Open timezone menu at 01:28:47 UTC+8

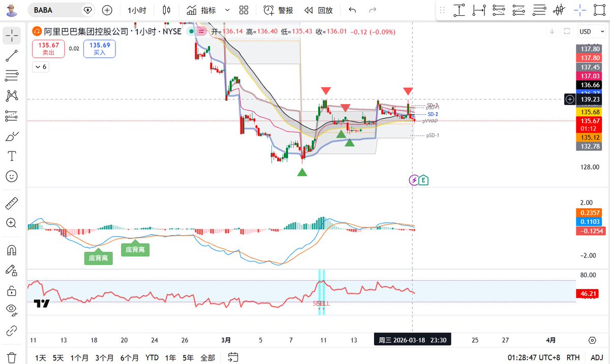click(x=534, y=358)
